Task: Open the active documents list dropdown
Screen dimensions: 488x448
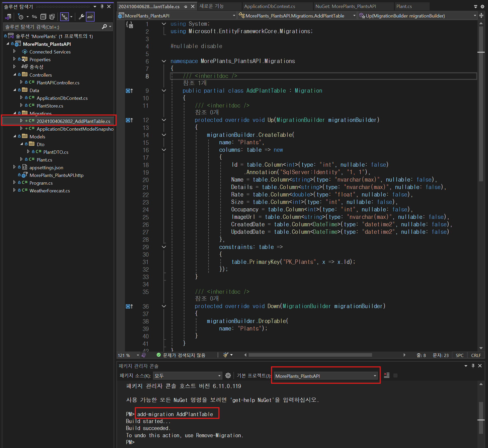Action: (475, 7)
